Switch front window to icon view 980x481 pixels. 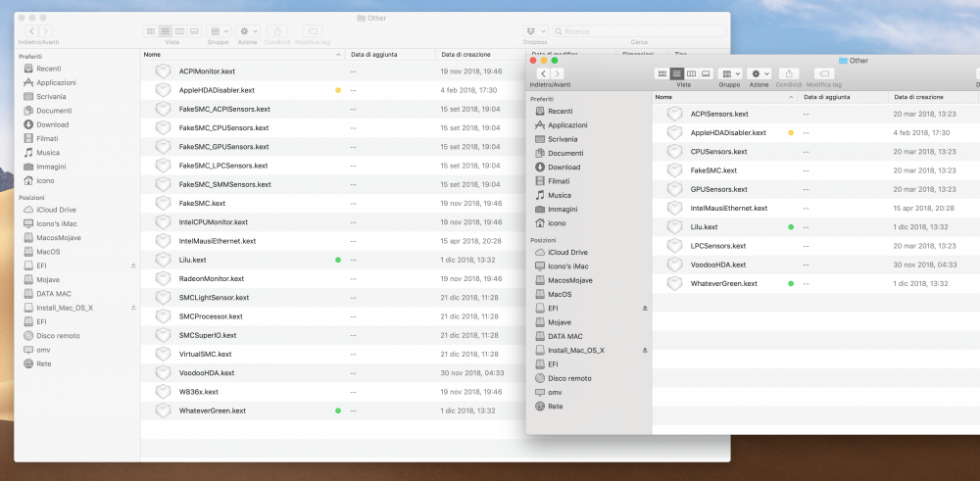(661, 73)
